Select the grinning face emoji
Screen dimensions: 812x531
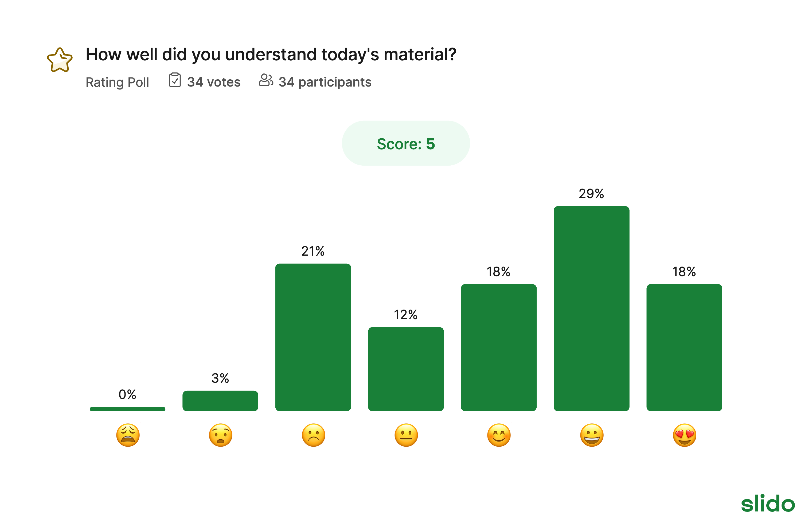592,435
